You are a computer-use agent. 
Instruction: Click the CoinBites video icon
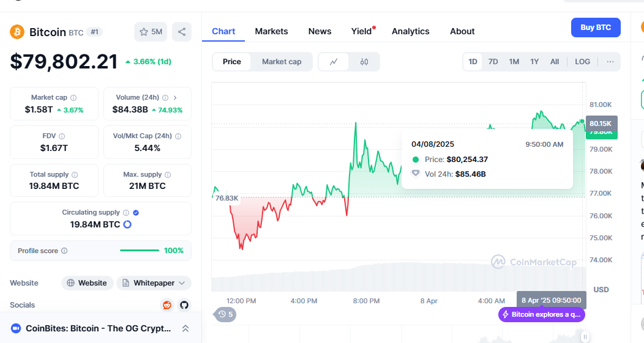pyautogui.click(x=16, y=328)
